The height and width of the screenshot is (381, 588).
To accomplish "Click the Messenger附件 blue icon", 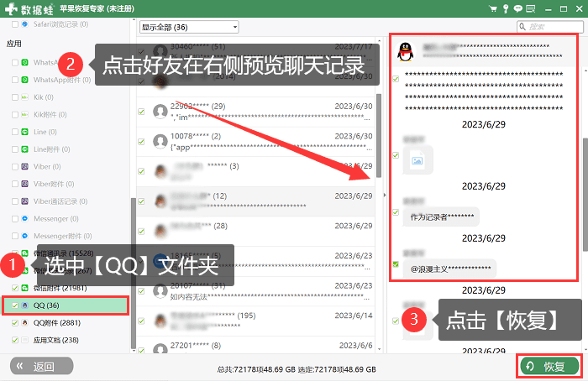I will pos(24,236).
